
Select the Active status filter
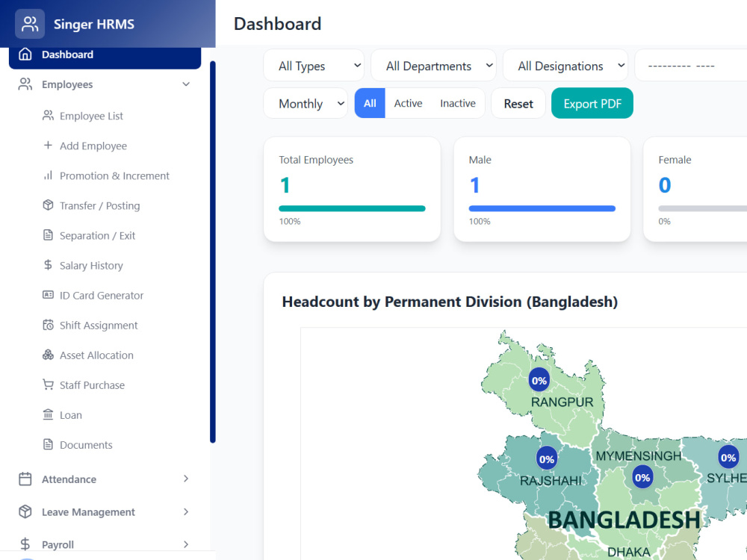click(409, 103)
